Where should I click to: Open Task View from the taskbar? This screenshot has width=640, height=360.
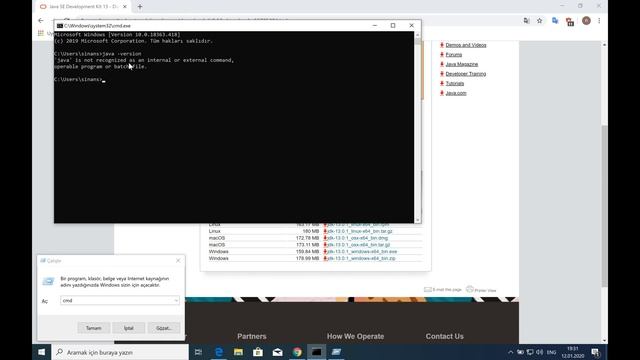198,352
